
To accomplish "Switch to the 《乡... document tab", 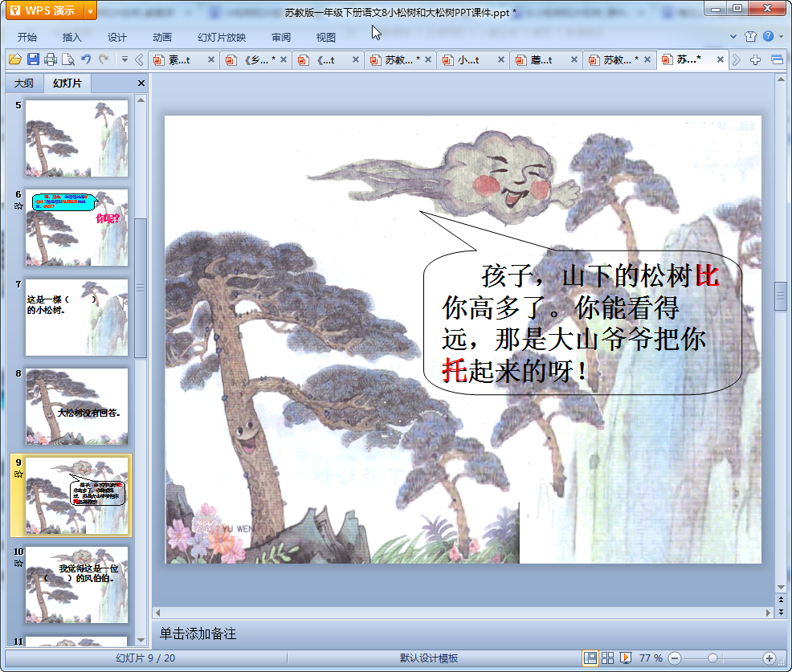I will point(256,60).
